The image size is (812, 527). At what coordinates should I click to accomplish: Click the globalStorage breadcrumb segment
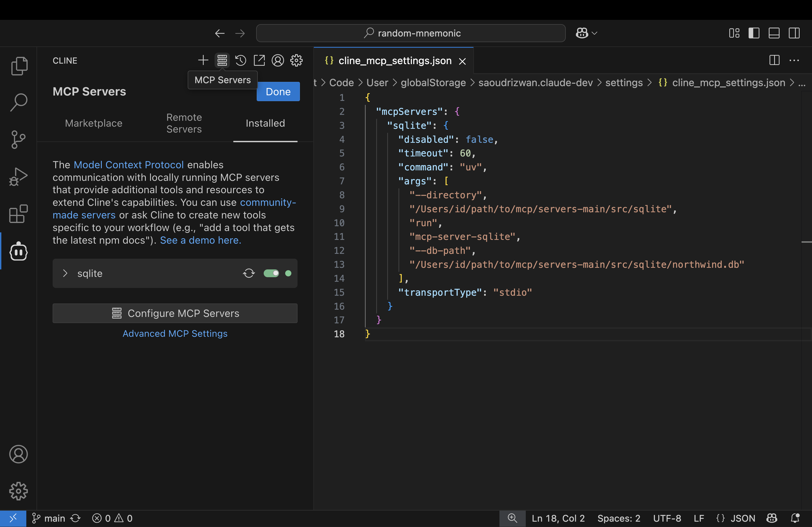(433, 82)
